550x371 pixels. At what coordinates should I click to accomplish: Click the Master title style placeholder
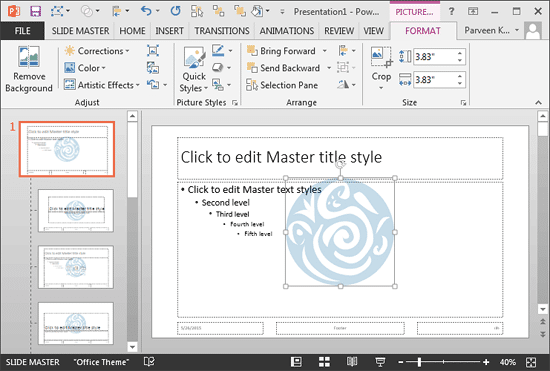340,158
